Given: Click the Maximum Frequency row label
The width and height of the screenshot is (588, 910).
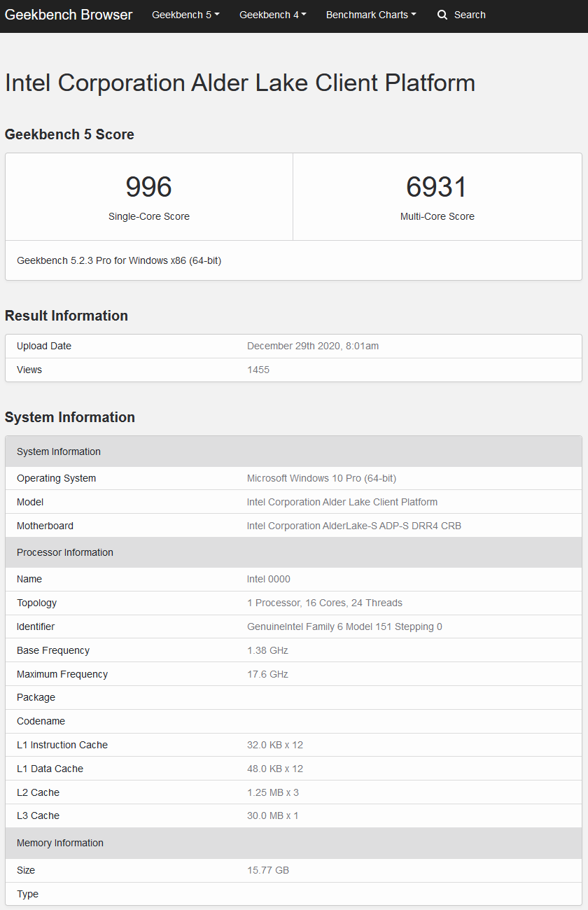Looking at the screenshot, I should tap(62, 674).
